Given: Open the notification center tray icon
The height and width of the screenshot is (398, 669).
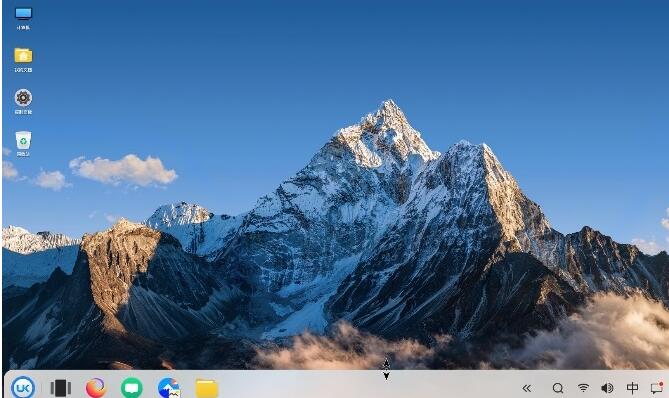Looking at the screenshot, I should 657,388.
